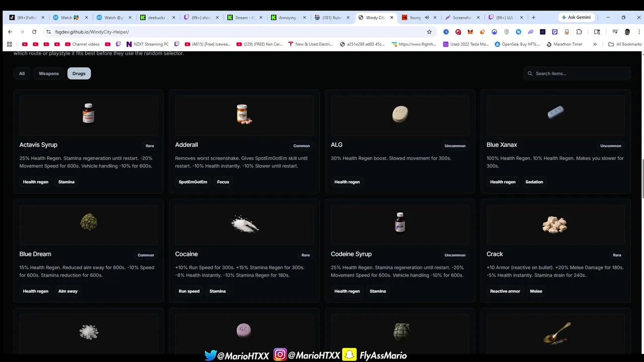This screenshot has width=644, height=362.
Task: Show all items with All filter
Action: 22,73
